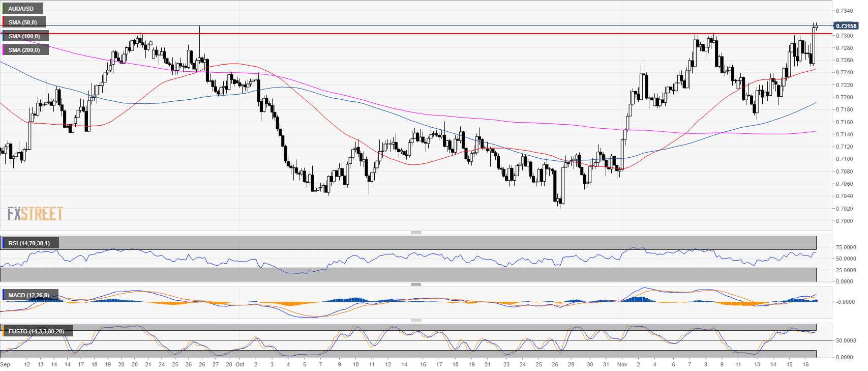Open the FUSTO (14,3,3,80,20) indicator label

click(37, 331)
